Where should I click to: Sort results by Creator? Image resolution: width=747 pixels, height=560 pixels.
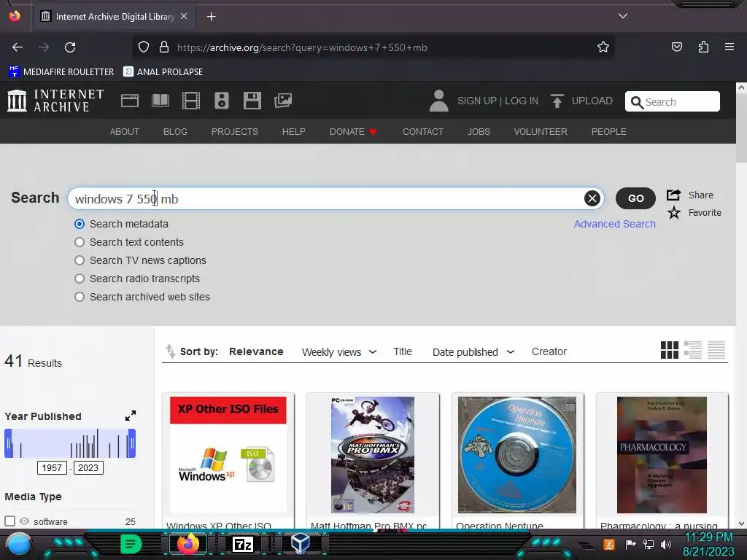pyautogui.click(x=549, y=351)
